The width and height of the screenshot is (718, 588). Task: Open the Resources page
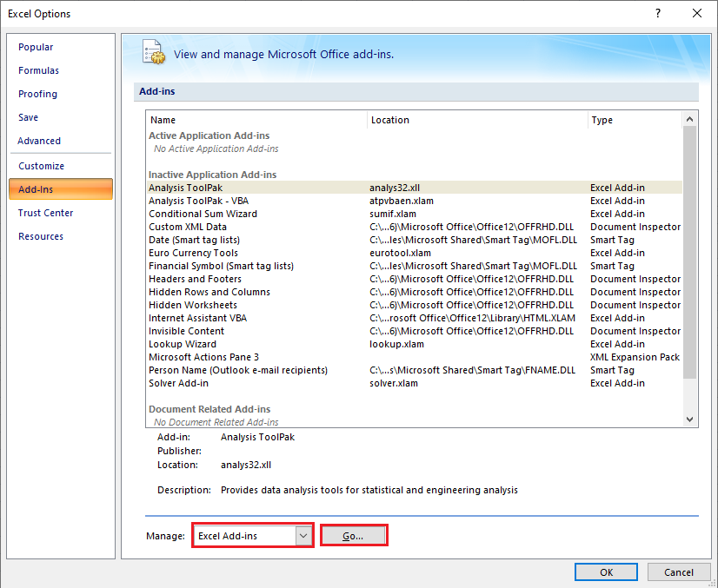(x=40, y=236)
